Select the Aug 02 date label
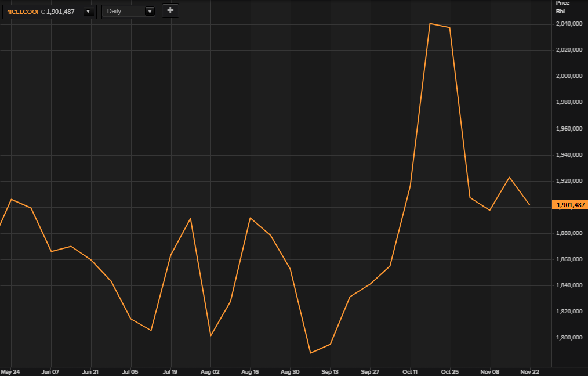This screenshot has height=376, width=588. point(210,372)
